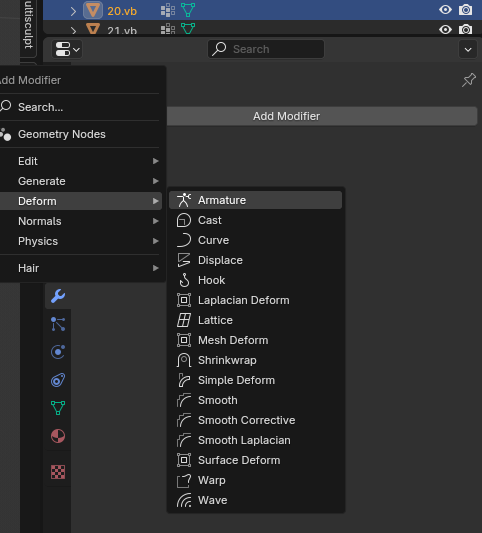Open the Modifiers properties tab wrench icon

click(x=58, y=296)
